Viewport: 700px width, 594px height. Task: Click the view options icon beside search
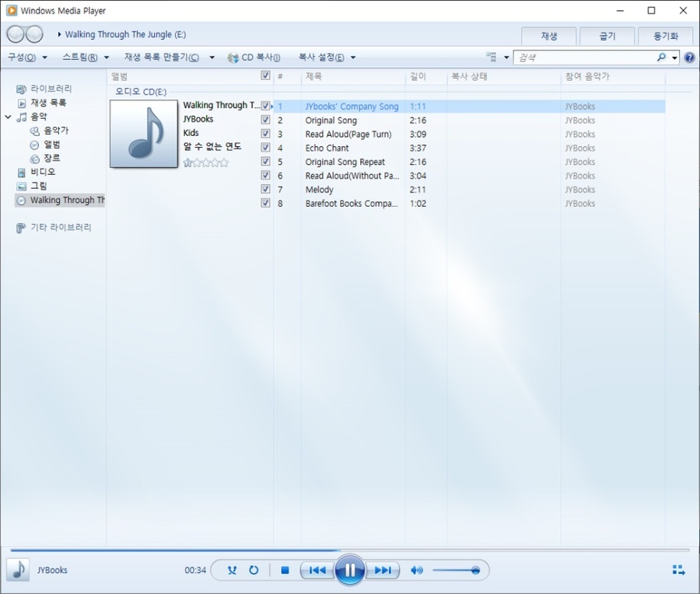[x=492, y=57]
